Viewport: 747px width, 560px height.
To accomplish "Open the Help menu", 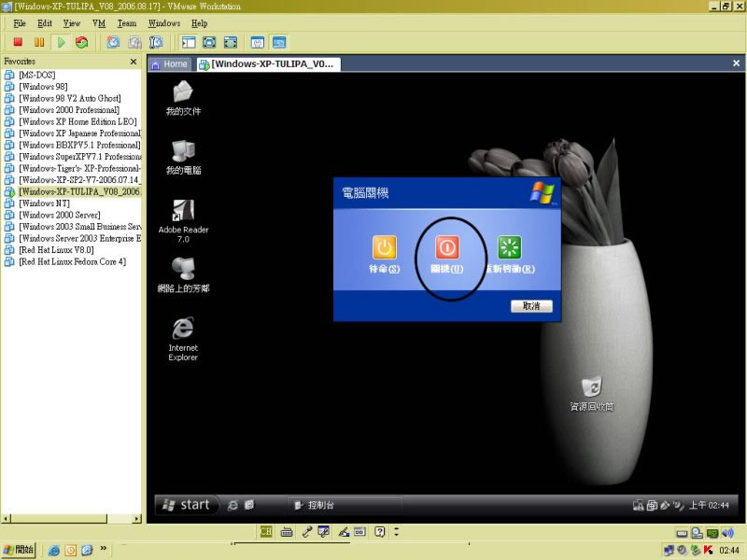I will (199, 23).
